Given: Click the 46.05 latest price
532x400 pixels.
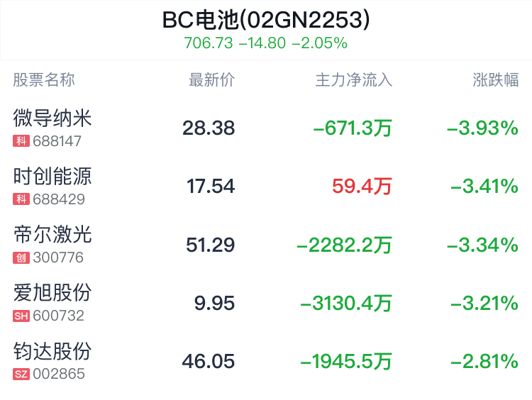Looking at the screenshot, I should 209,361.
